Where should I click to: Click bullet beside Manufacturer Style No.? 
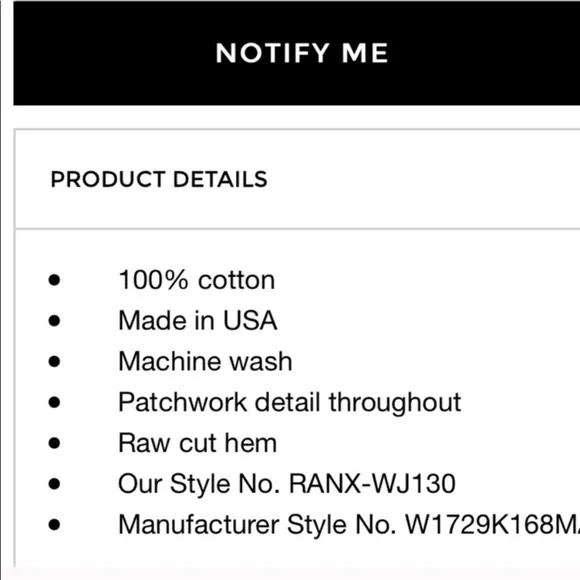[54, 525]
